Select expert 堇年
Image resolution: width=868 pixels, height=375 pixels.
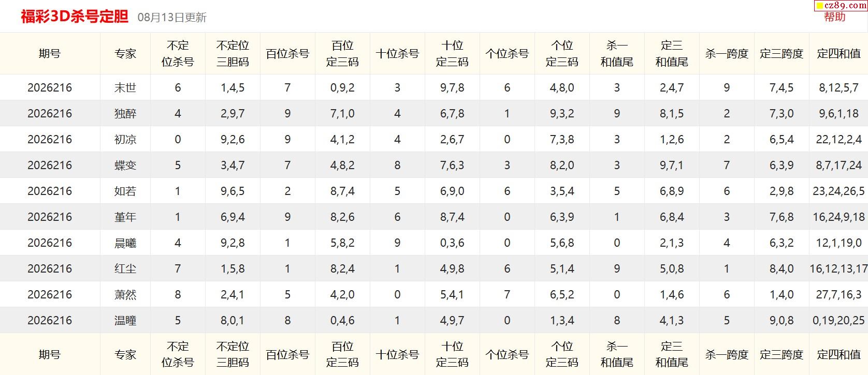coord(125,217)
